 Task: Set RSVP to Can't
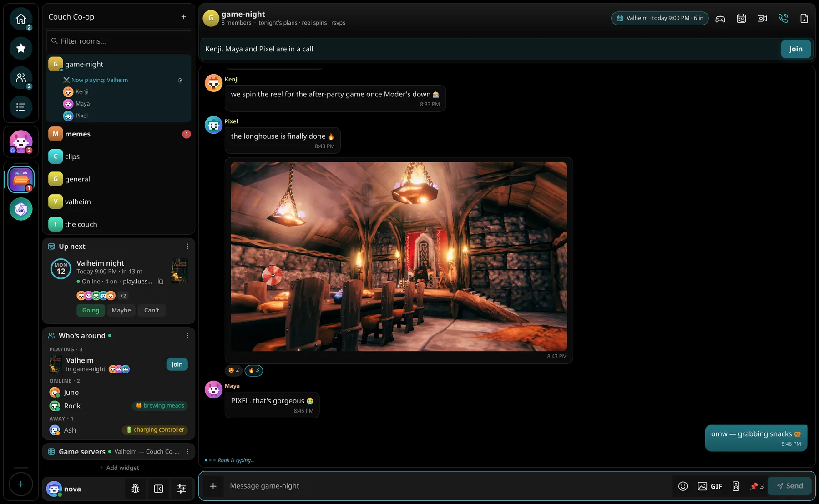(152, 310)
